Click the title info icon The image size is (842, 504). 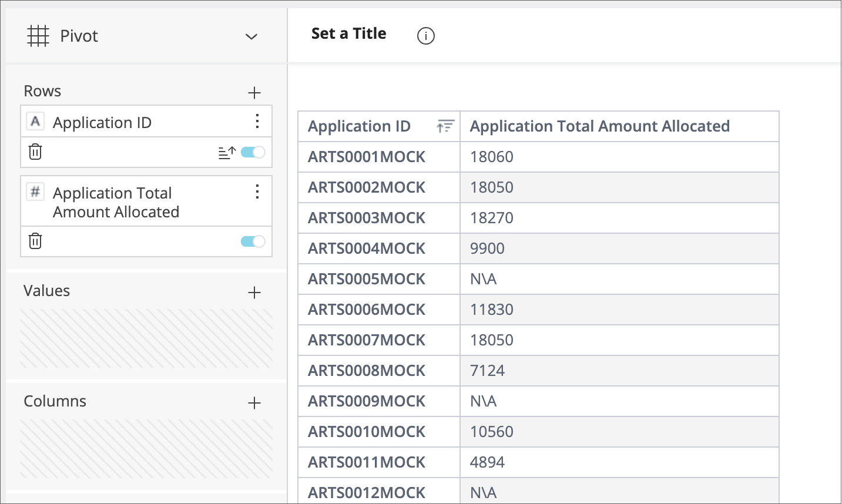click(425, 36)
